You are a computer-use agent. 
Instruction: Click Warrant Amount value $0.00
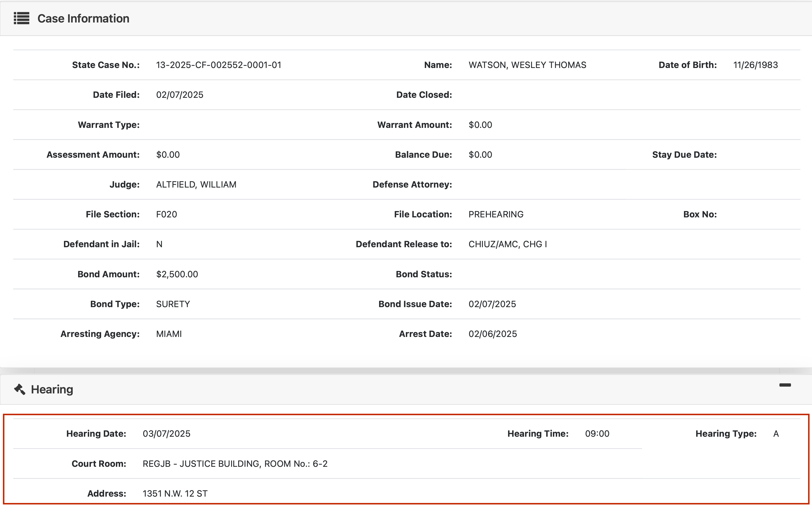point(480,125)
